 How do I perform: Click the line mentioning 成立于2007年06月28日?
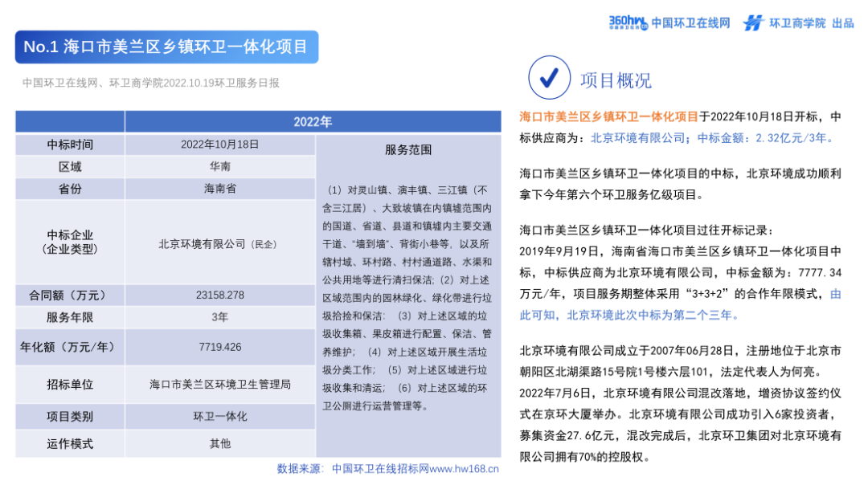(x=681, y=351)
